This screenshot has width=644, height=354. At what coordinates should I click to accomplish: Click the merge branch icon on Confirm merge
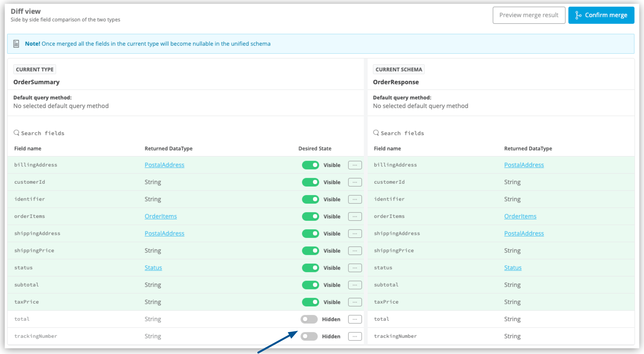[578, 15]
